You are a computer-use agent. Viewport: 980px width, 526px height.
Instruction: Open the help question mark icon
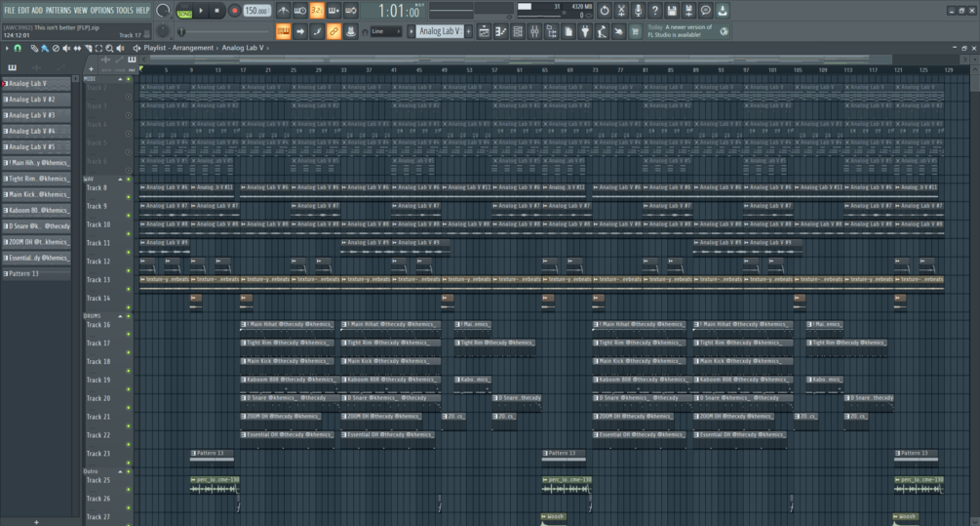654,11
